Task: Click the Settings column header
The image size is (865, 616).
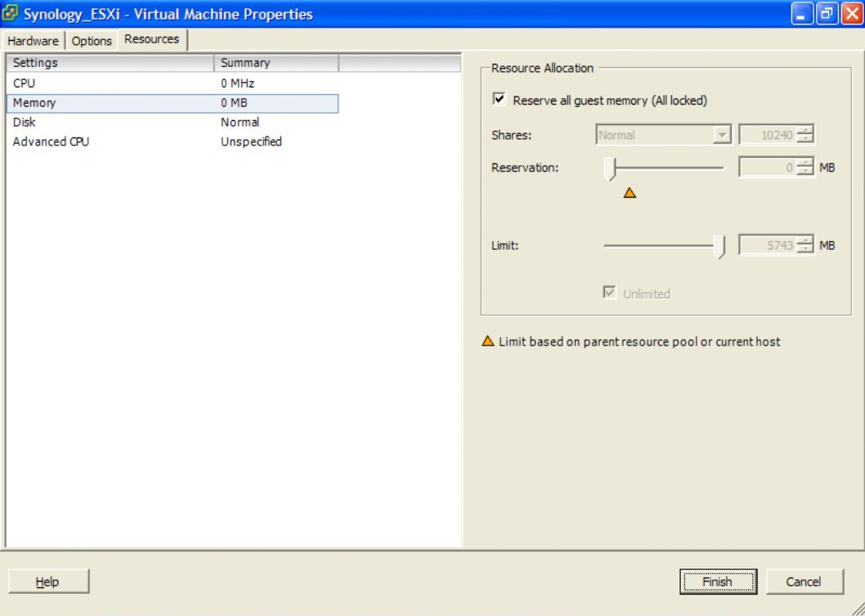Action: click(x=110, y=63)
